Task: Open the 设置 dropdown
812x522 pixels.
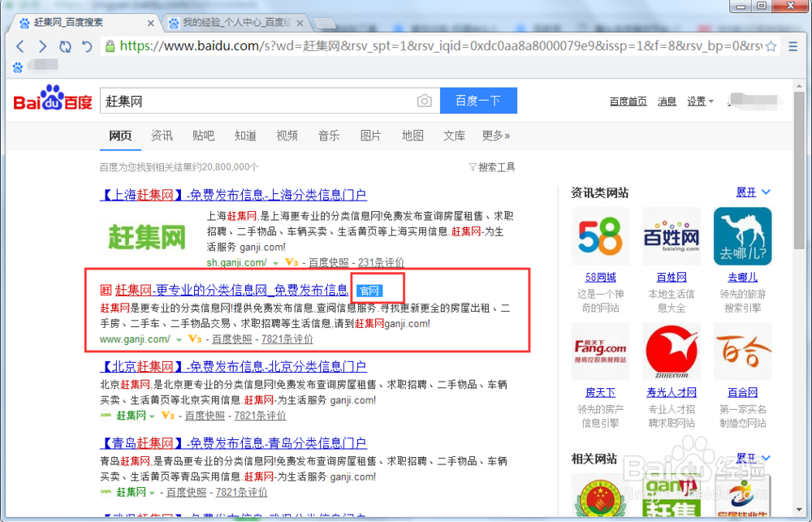Action: point(700,101)
